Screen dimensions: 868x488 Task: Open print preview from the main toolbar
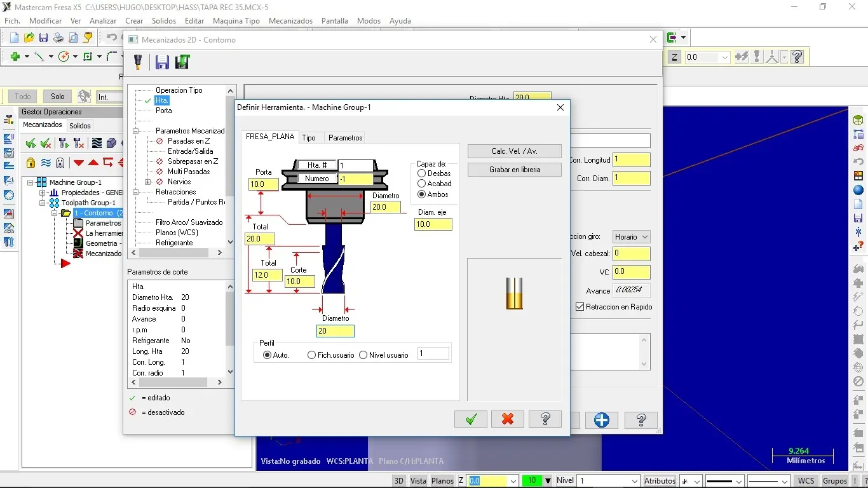coord(72,38)
